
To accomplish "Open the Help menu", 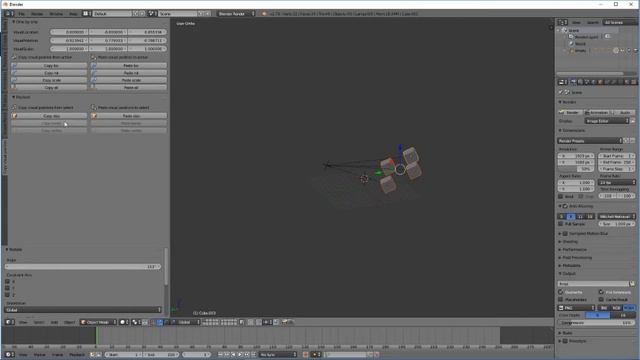I will [x=73, y=13].
